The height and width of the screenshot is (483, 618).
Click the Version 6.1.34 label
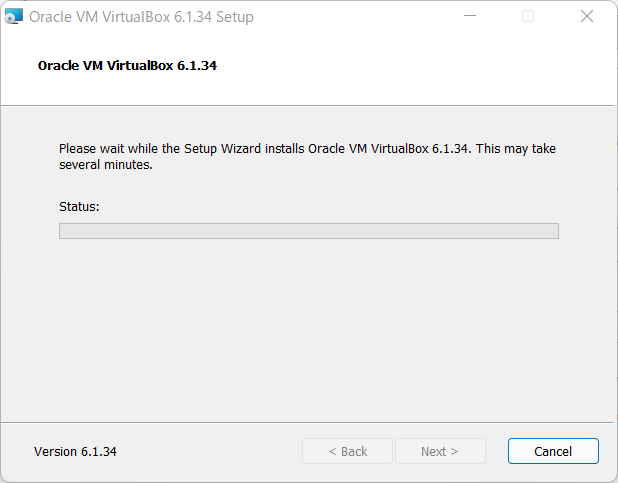pyautogui.click(x=75, y=451)
